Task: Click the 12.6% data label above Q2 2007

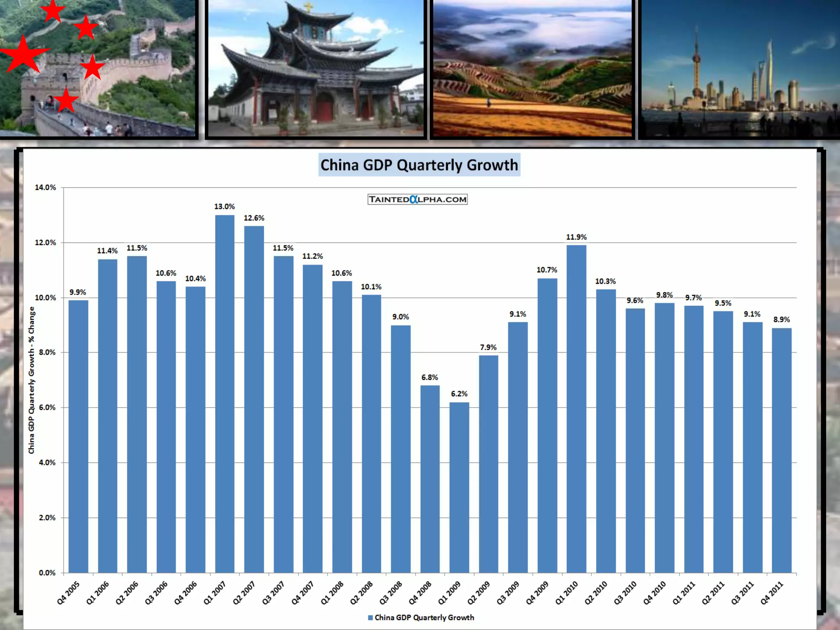Action: (x=254, y=218)
